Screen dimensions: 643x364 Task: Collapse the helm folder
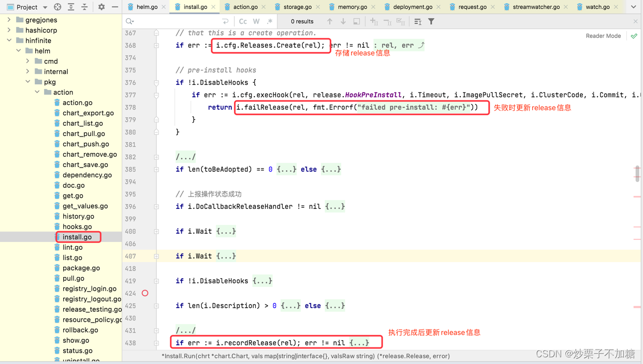tap(19, 51)
